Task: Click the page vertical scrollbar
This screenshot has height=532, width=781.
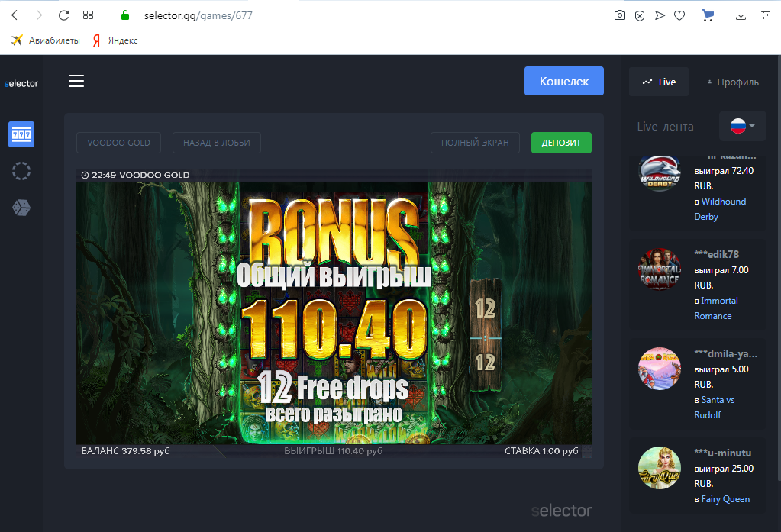Action: tap(778, 267)
